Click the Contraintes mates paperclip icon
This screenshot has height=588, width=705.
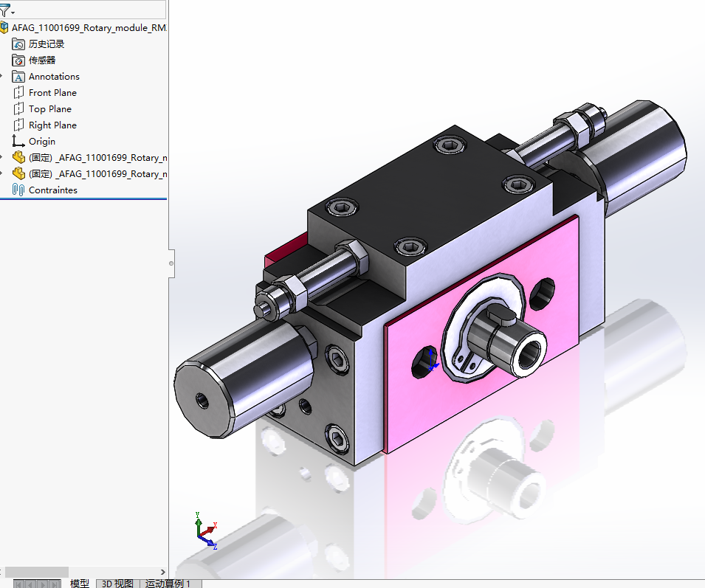18,190
